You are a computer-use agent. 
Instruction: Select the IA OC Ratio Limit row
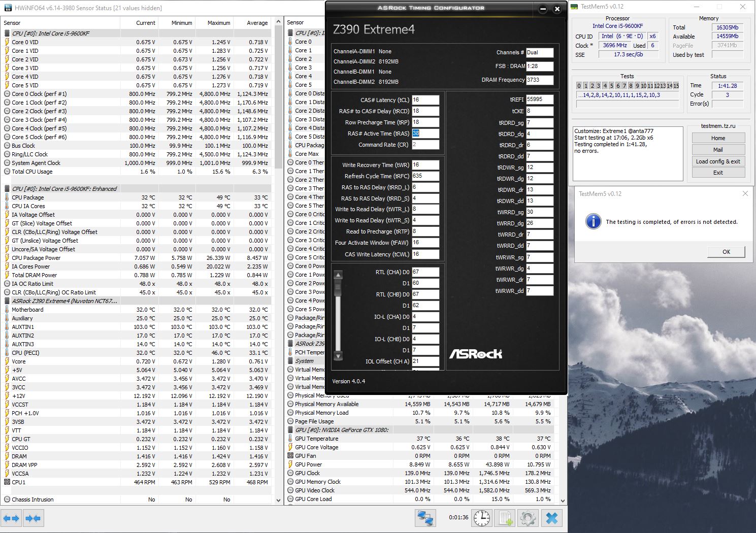pos(136,284)
